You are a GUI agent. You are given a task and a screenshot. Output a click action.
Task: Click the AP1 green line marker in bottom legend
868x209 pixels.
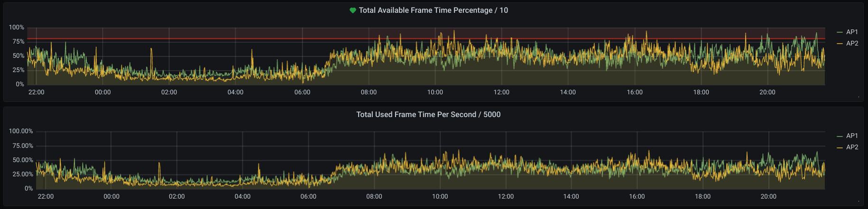click(x=840, y=136)
